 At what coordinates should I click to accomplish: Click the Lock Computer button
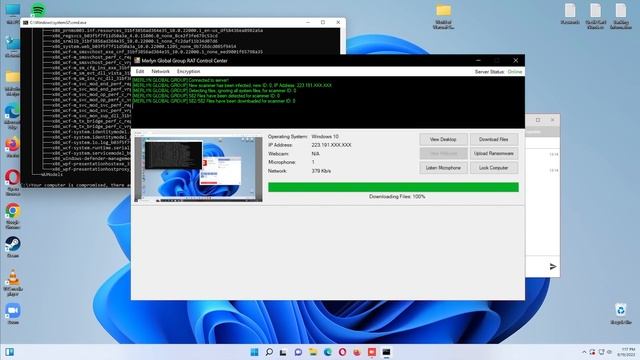(x=494, y=168)
